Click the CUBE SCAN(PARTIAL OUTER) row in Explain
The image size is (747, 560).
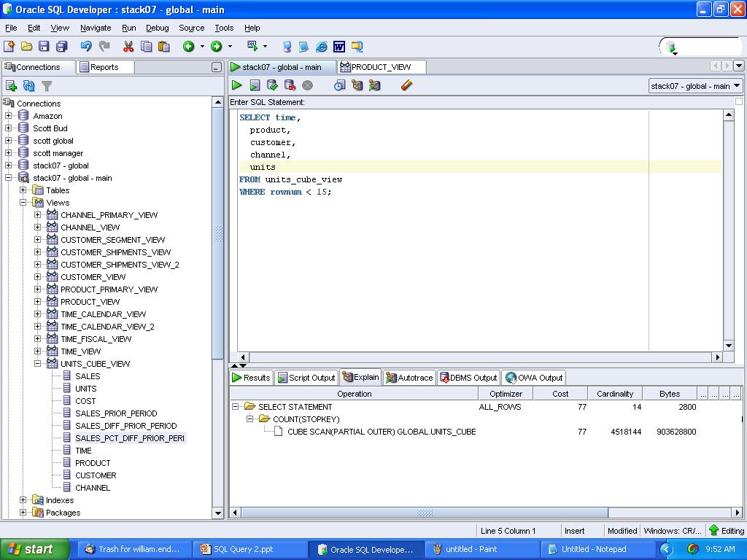click(x=381, y=432)
